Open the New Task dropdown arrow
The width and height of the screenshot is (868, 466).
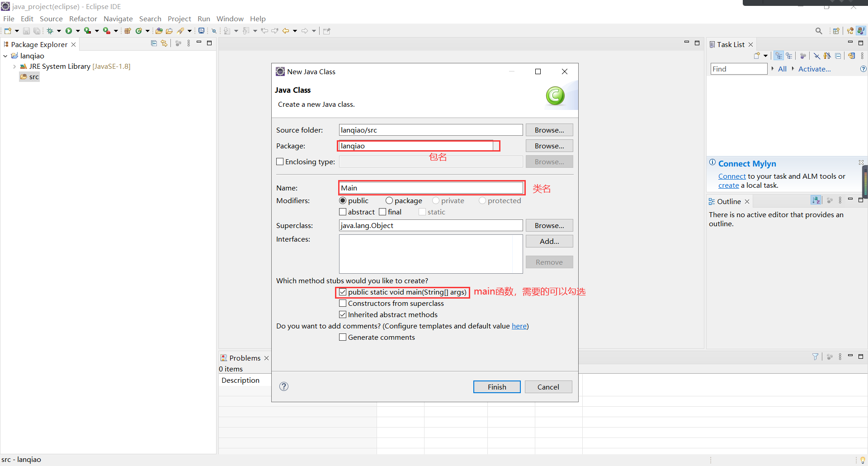pos(765,56)
